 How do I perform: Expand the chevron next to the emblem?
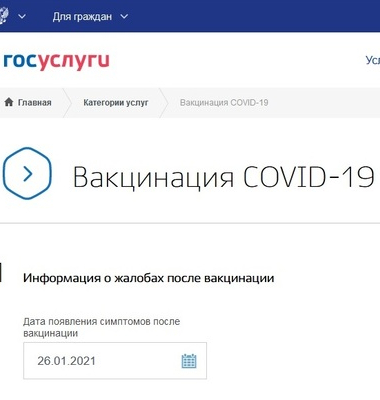(x=22, y=16)
